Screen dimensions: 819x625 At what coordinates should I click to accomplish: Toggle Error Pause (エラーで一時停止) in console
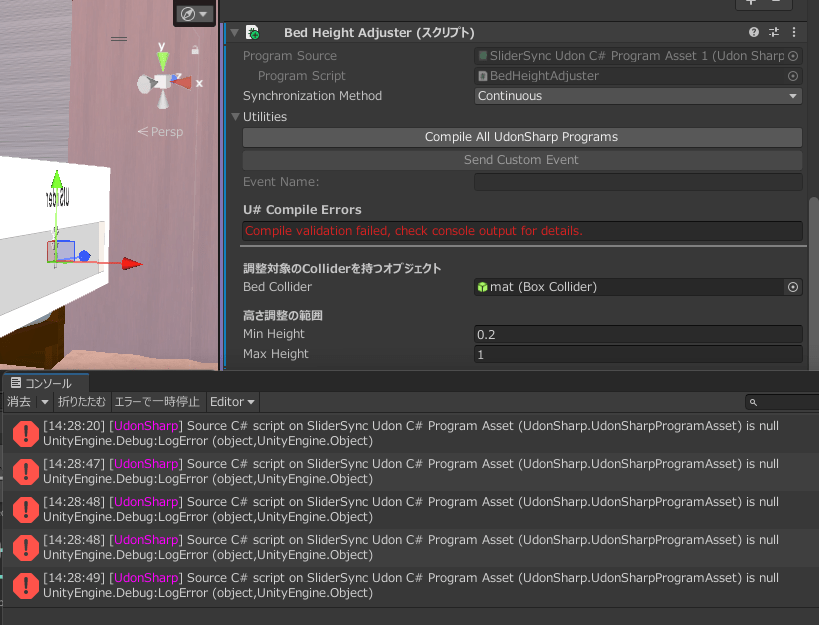[x=156, y=402]
